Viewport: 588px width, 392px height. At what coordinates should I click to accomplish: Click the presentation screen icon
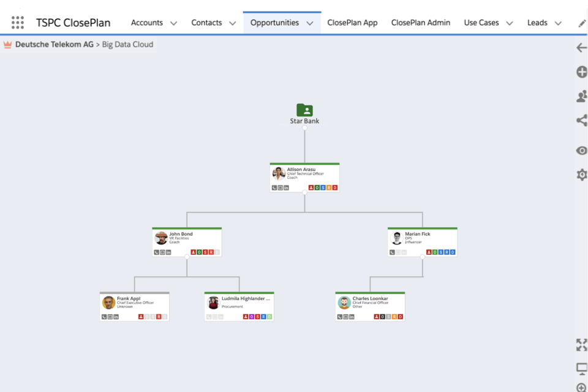pos(582,369)
